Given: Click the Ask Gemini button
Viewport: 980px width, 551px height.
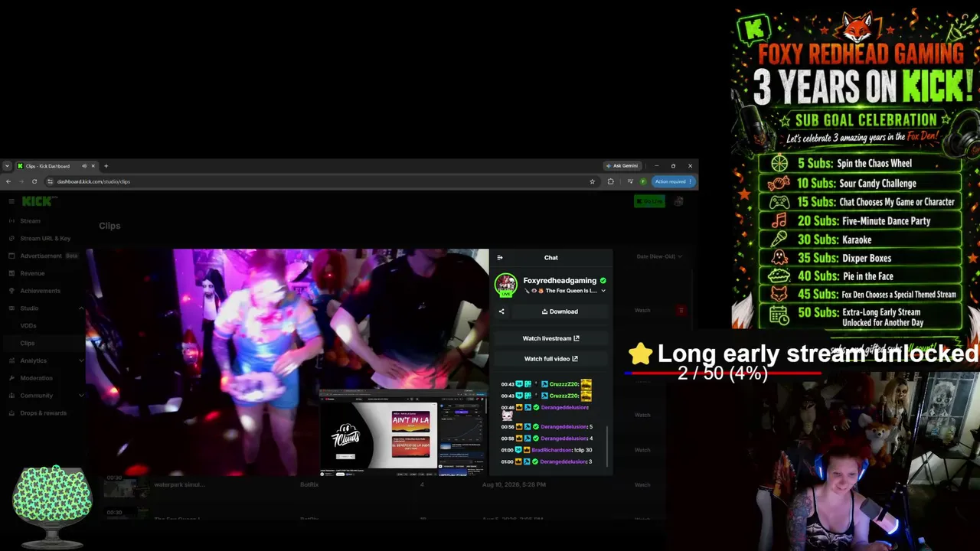Looking at the screenshot, I should 622,166.
